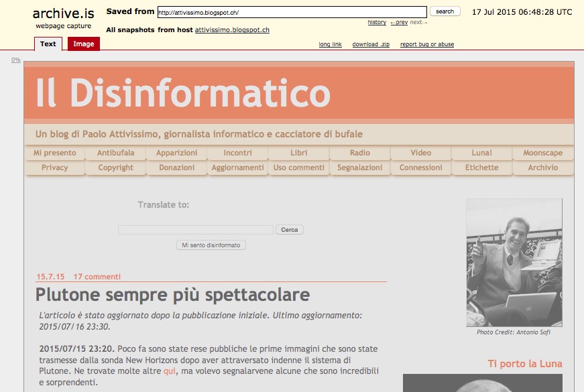The height and width of the screenshot is (392, 584).
Task: Open the Donazioni page
Action: [176, 168]
